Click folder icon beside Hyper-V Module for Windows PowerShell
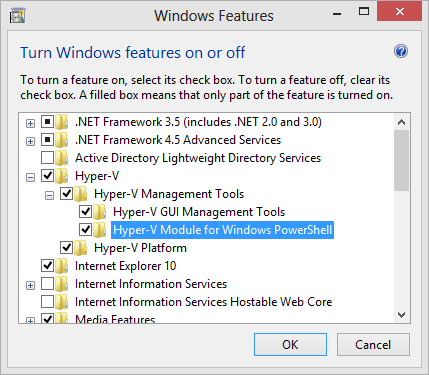Image resolution: width=429 pixels, height=375 pixels. coord(100,230)
